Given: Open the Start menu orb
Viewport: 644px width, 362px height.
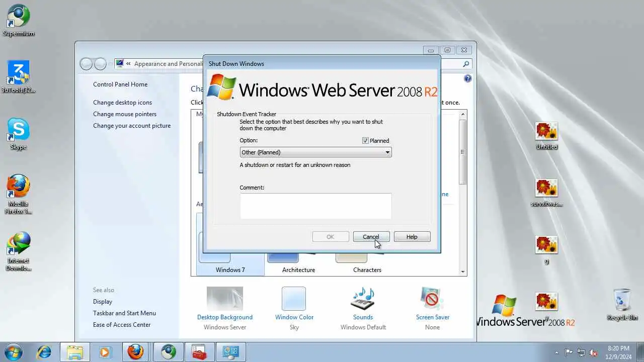Looking at the screenshot, I should (13, 352).
